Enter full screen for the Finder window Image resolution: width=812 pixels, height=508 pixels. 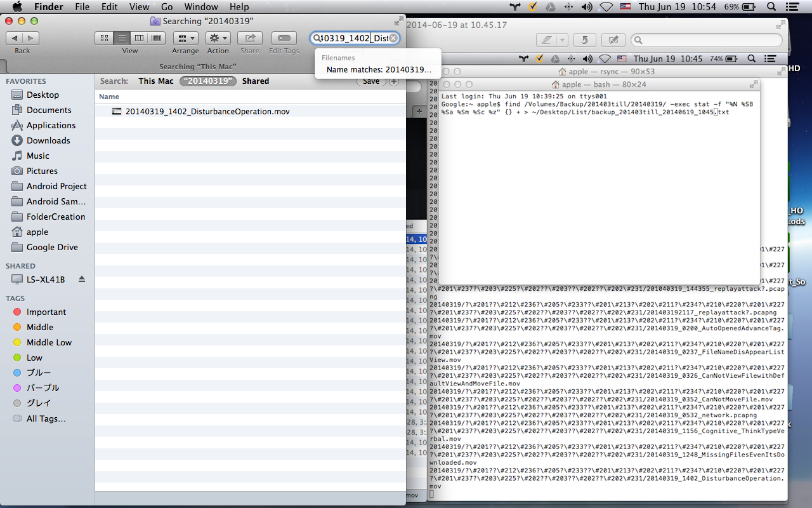click(398, 21)
